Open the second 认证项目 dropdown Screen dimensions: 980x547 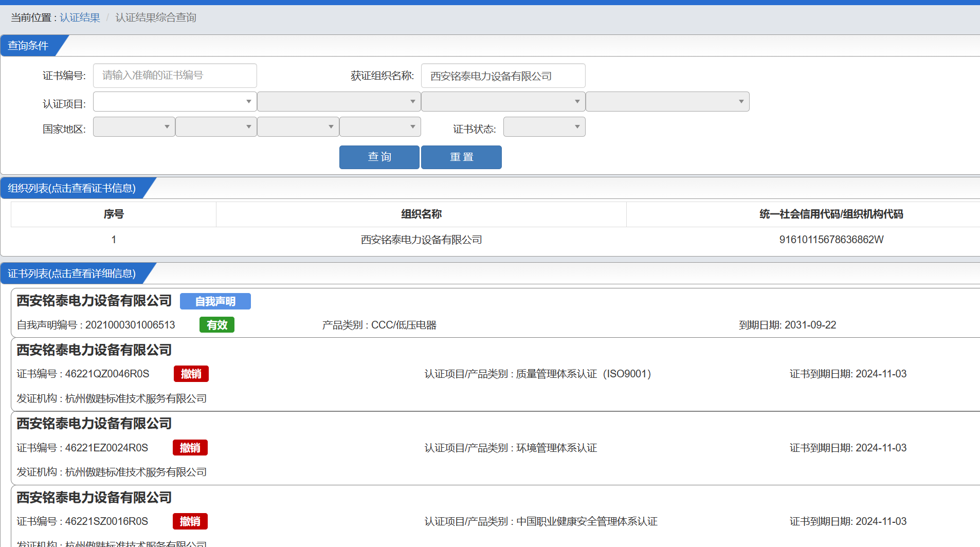(x=339, y=102)
